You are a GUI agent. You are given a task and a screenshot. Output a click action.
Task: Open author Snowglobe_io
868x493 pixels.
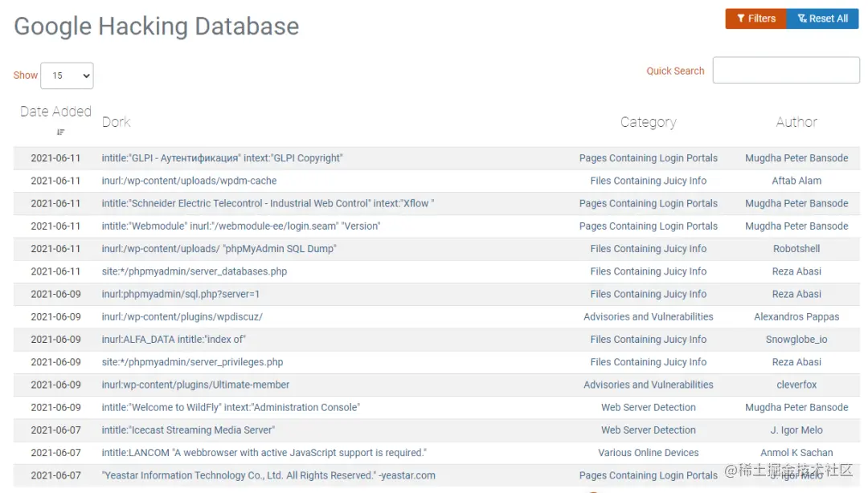coord(796,339)
